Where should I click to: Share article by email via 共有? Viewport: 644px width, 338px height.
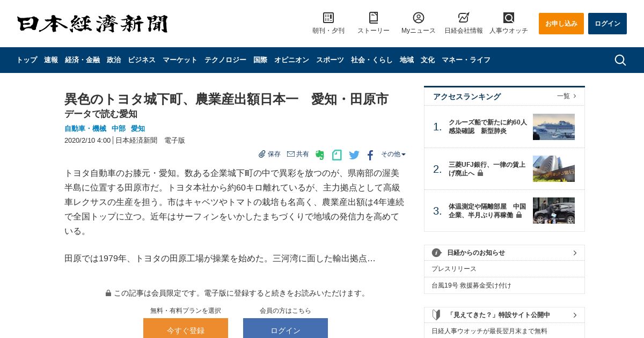tap(298, 154)
